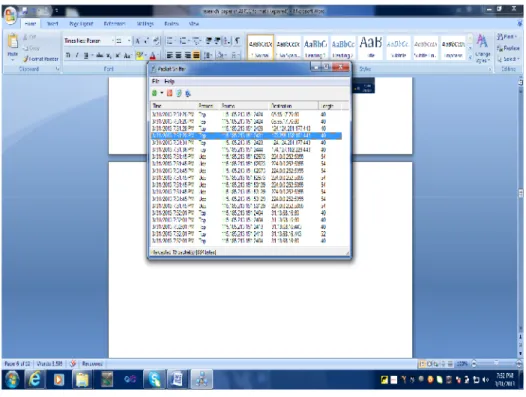Select the Normal style in the gallery
Image resolution: width=526 pixels, height=397 pixels.
click(x=260, y=48)
